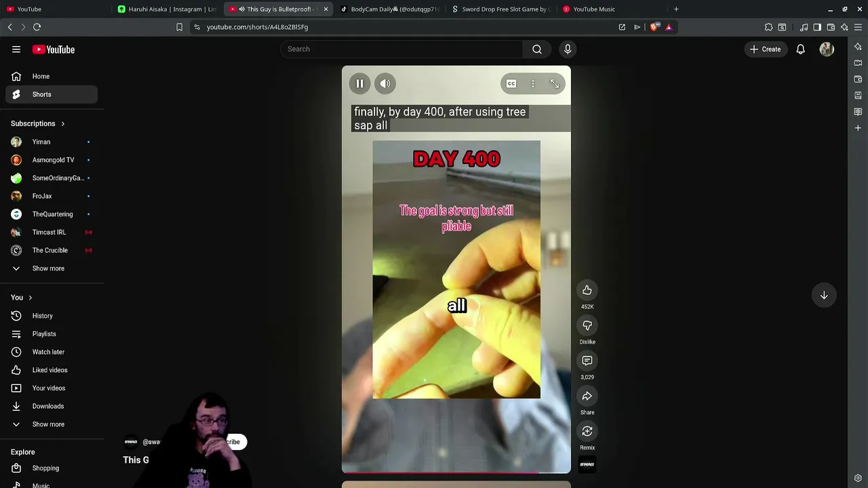
Task: Open YouTube notifications bell
Action: tap(801, 49)
